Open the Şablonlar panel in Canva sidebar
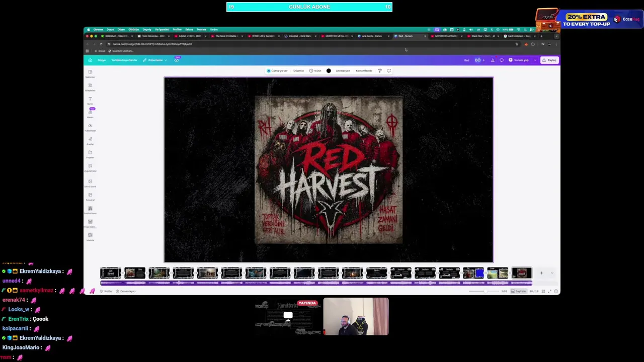 [x=90, y=73]
